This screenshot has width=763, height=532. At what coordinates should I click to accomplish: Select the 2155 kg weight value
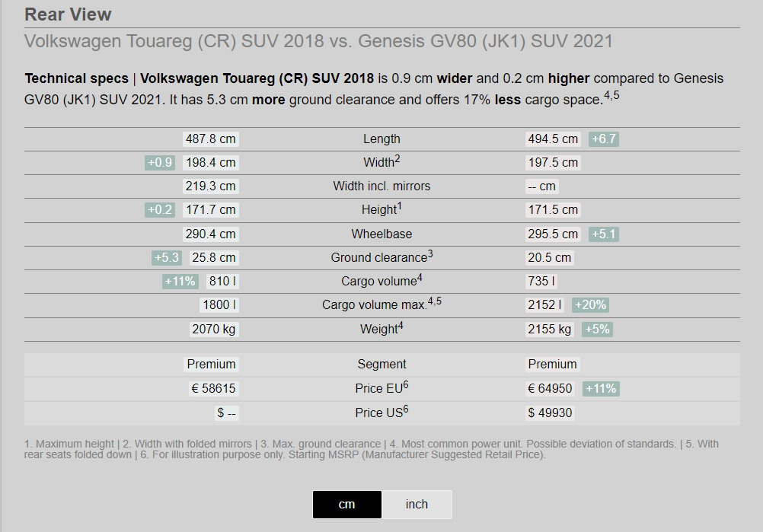tap(549, 330)
